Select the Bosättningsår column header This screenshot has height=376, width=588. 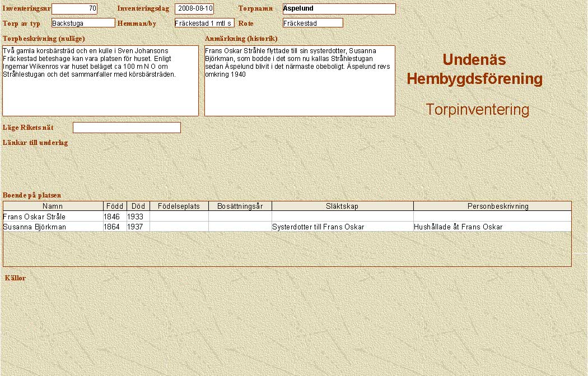tap(240, 206)
